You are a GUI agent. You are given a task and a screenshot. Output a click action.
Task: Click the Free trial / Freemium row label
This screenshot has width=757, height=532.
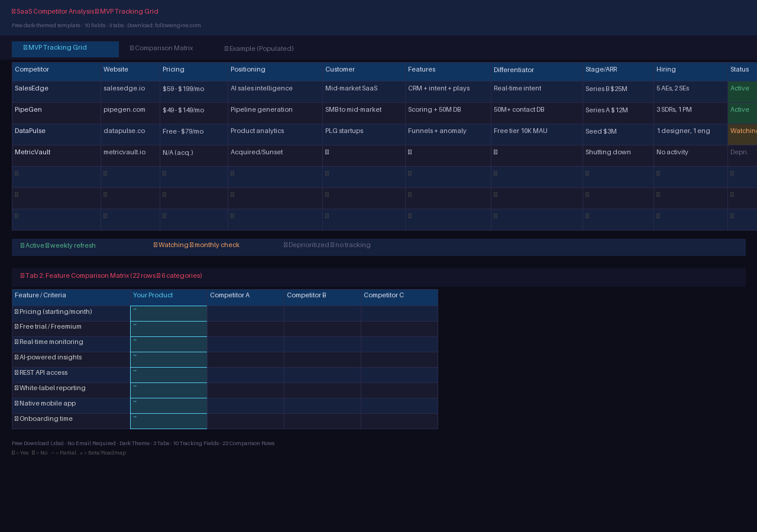(x=71, y=329)
